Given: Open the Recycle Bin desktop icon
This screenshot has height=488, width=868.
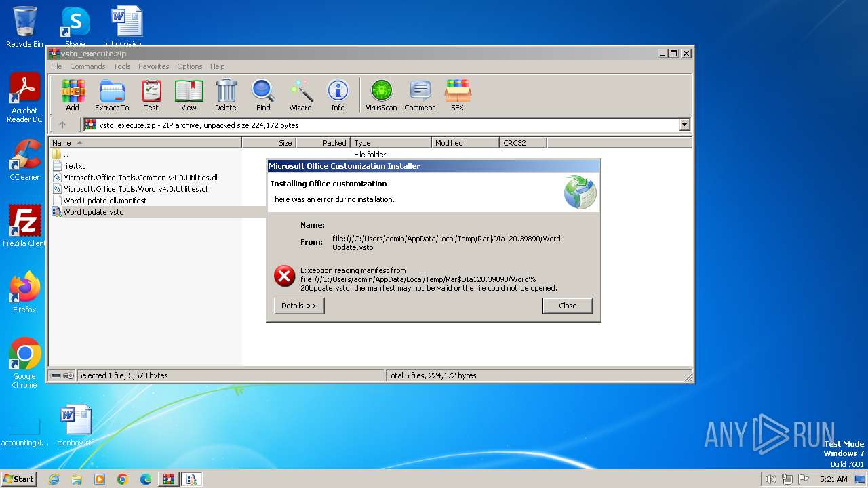Looking at the screenshot, I should pos(24,27).
